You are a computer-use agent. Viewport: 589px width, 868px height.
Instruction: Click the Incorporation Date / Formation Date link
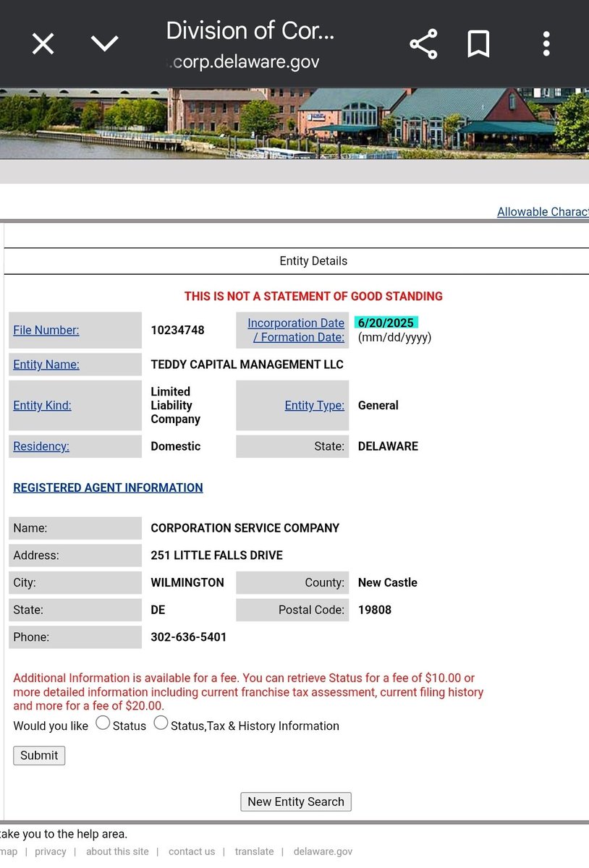click(295, 330)
